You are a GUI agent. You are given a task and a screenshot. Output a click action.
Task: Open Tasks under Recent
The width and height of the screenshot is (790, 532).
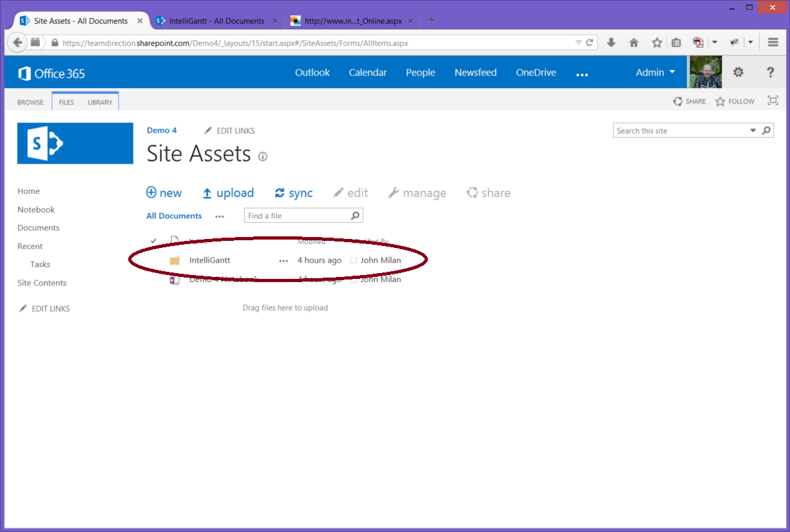40,264
